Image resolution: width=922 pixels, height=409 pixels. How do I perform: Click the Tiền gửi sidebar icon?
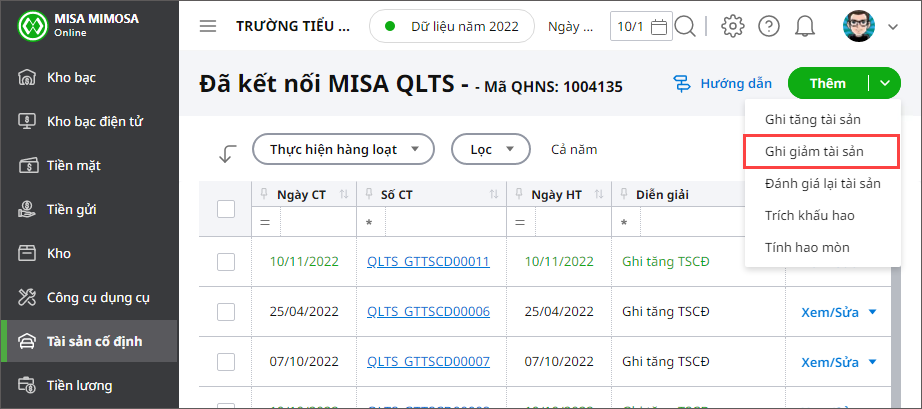coord(27,210)
